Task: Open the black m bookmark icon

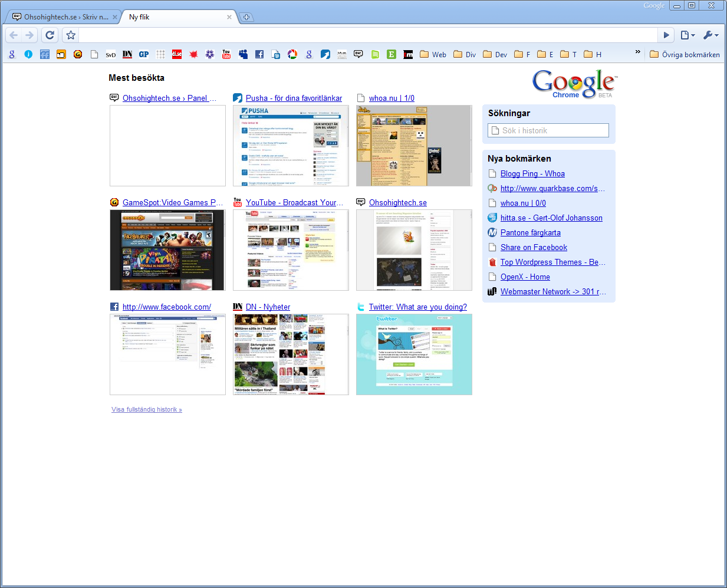Action: pyautogui.click(x=408, y=54)
